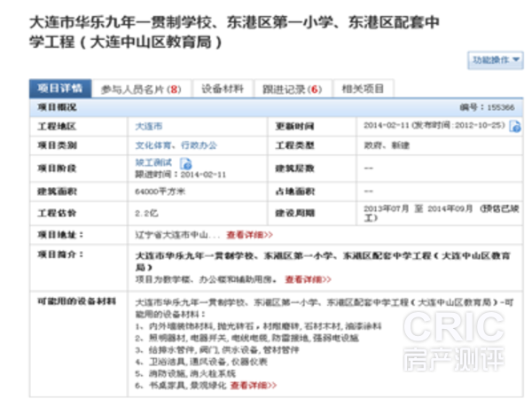The height and width of the screenshot is (399, 532).
Task: Open the 设备材料 tab
Action: pos(223,89)
